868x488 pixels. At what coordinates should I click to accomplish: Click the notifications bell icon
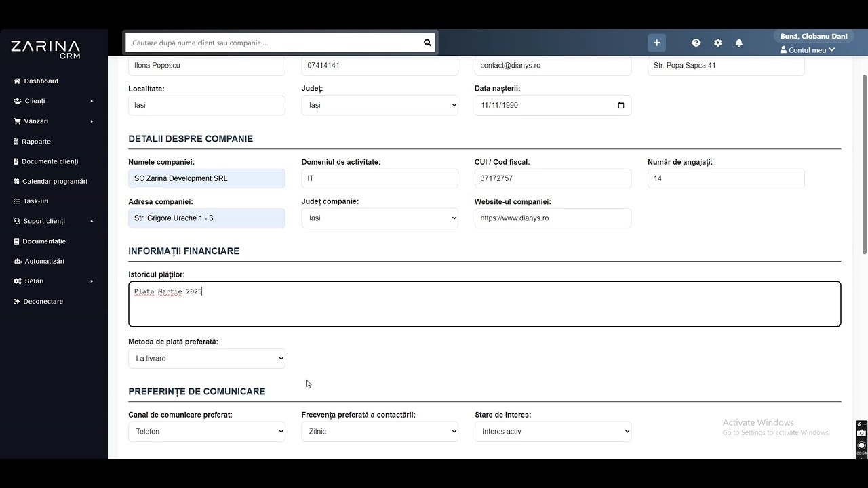click(739, 42)
